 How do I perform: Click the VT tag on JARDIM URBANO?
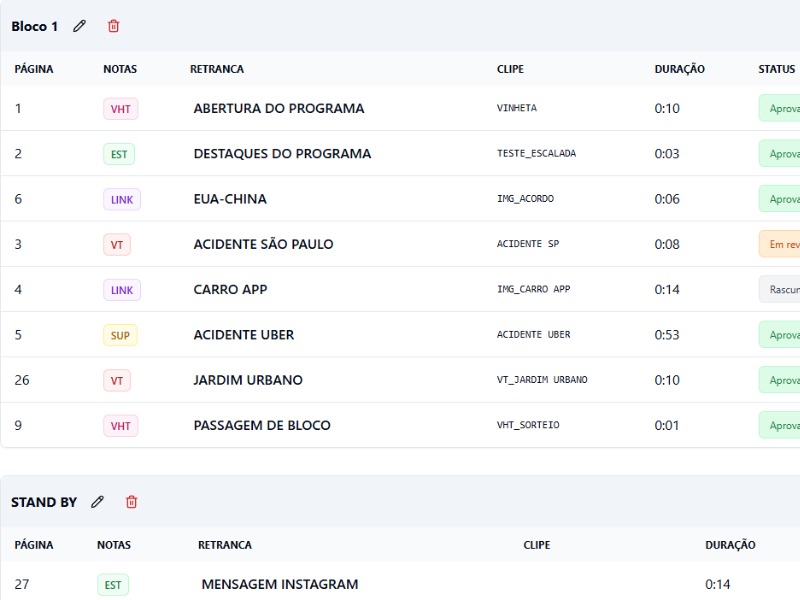pyautogui.click(x=117, y=380)
